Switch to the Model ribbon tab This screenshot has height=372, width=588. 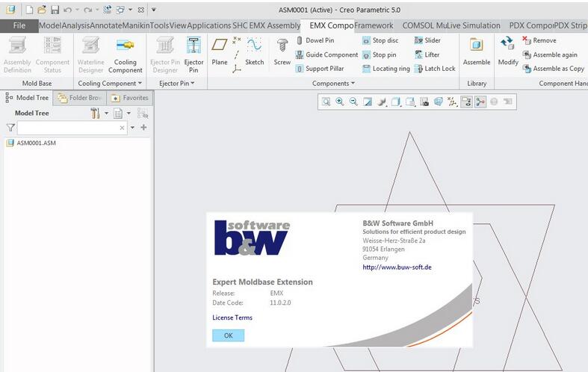(50, 25)
